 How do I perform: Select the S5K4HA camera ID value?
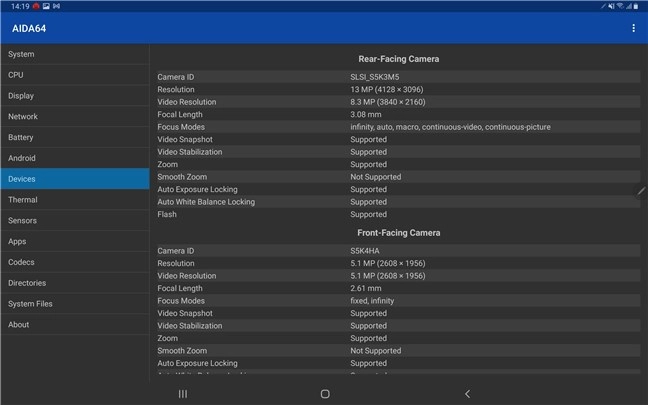coord(364,251)
